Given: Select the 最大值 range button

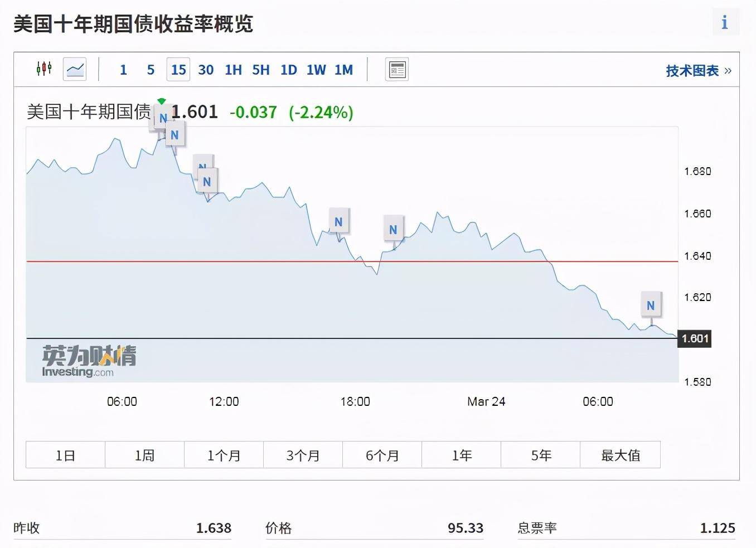Looking at the screenshot, I should pyautogui.click(x=620, y=455).
